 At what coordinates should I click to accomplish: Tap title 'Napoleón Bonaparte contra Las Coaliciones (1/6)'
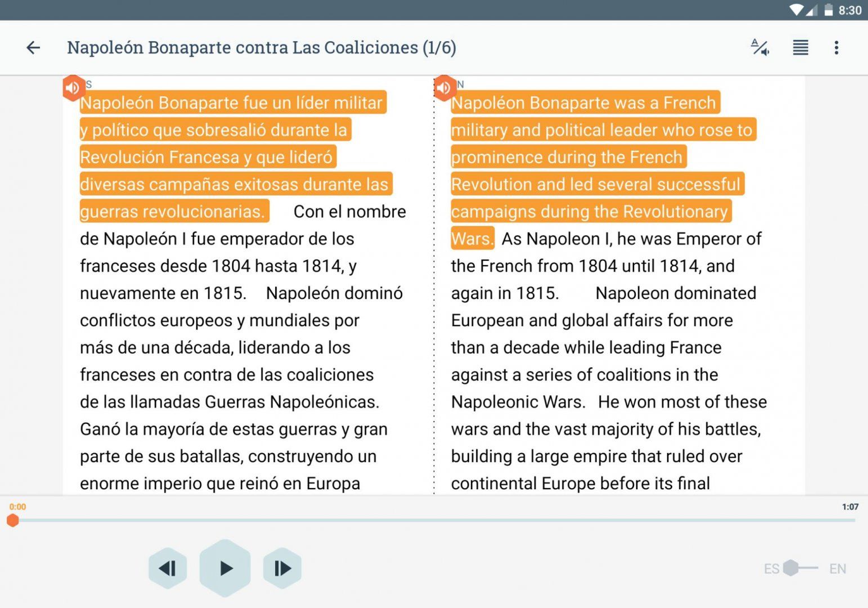(x=262, y=48)
